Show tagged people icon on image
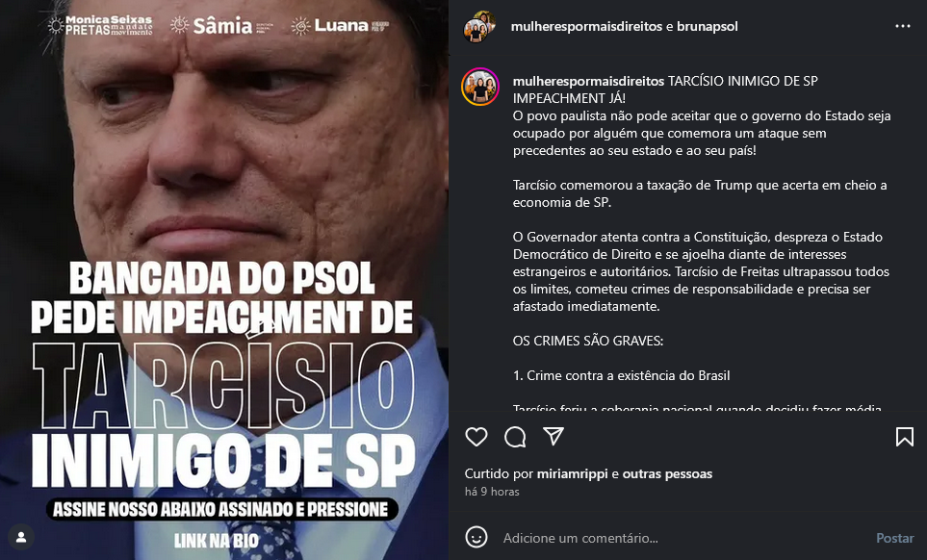Screen dimensions: 927x560 21,538
